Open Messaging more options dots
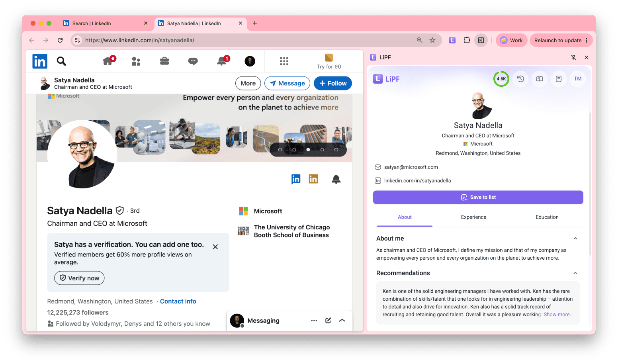 (314, 321)
